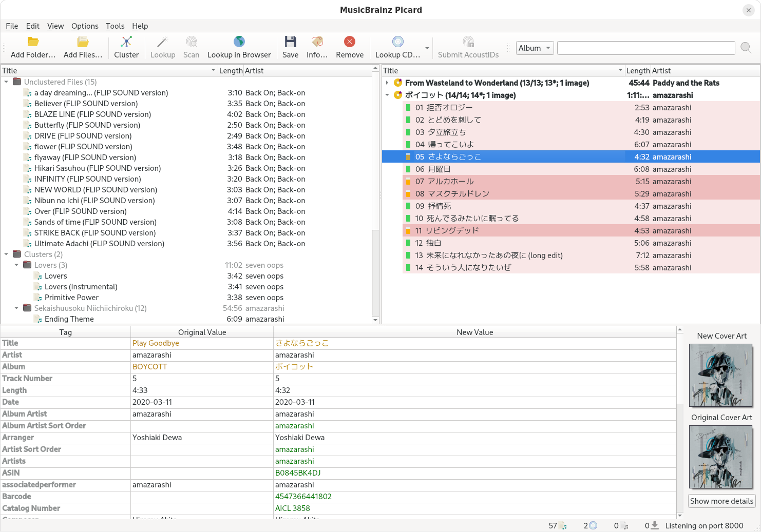
Task: Click the Add Files toolbar icon
Action: (83, 42)
